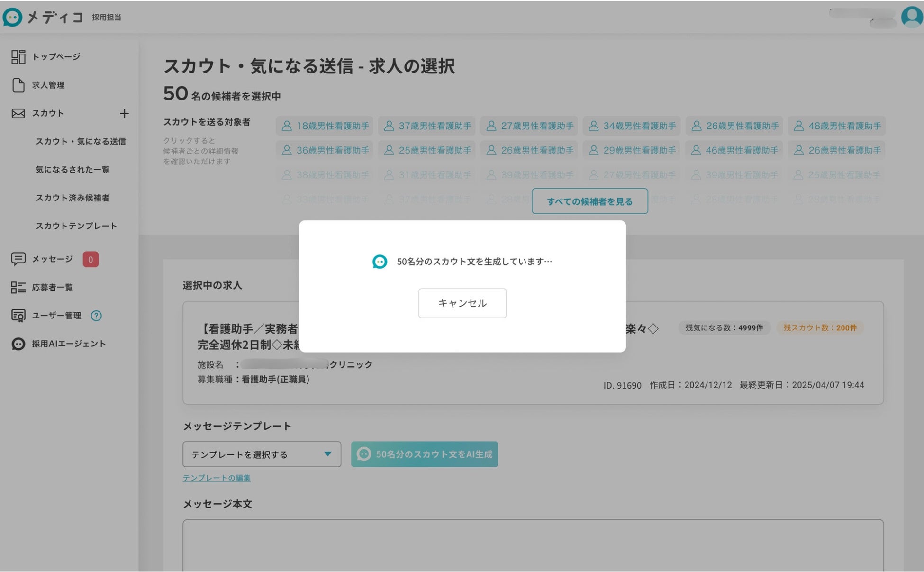The height and width of the screenshot is (572, 924).
Task: Open スカウトテンプレート submenu item
Action: pyautogui.click(x=76, y=226)
